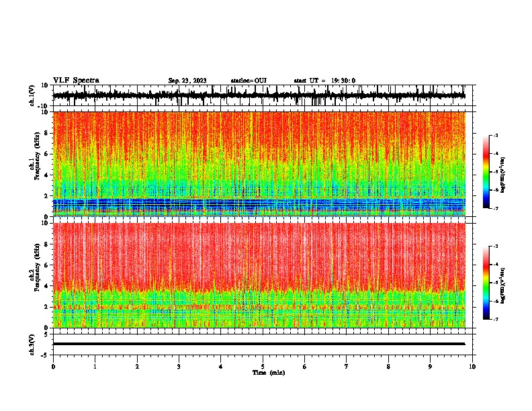Screen dimensions: 532x411
Task: Click the time axis tick label '5'
Action: click(263, 367)
